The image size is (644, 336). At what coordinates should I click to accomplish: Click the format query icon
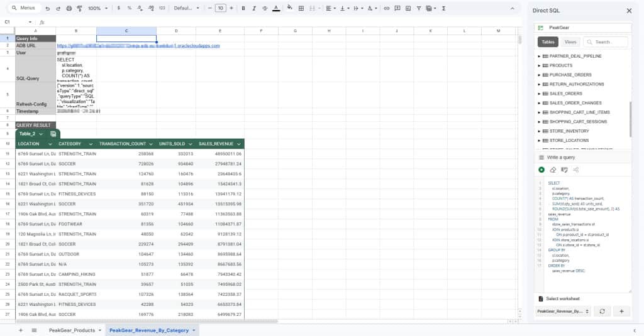tap(564, 170)
